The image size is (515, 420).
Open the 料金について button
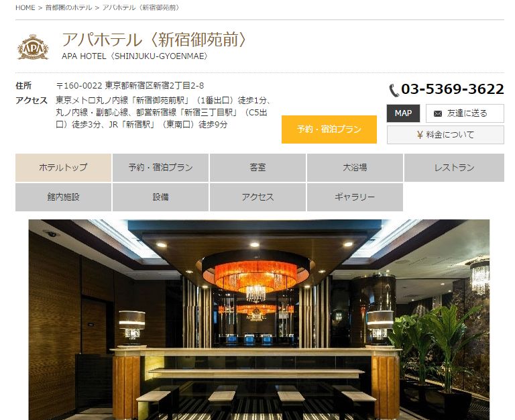coord(445,135)
